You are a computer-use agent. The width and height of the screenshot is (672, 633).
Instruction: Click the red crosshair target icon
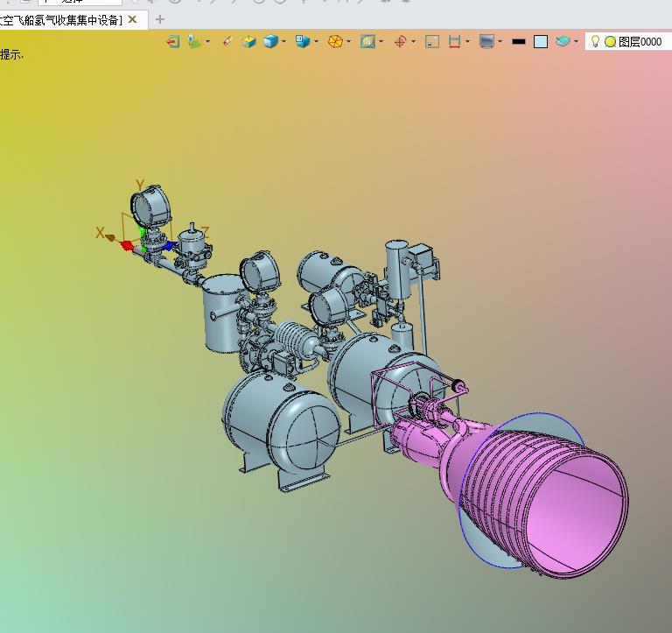pyautogui.click(x=400, y=42)
